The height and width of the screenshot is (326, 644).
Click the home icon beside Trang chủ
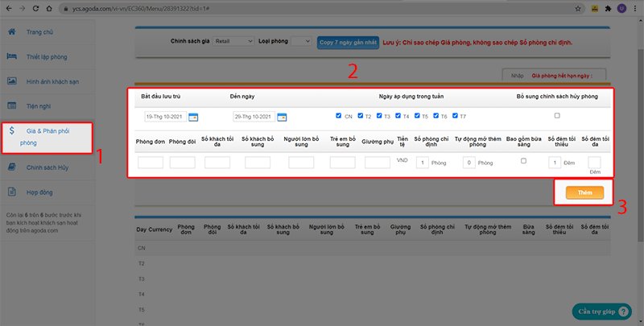pos(12,31)
